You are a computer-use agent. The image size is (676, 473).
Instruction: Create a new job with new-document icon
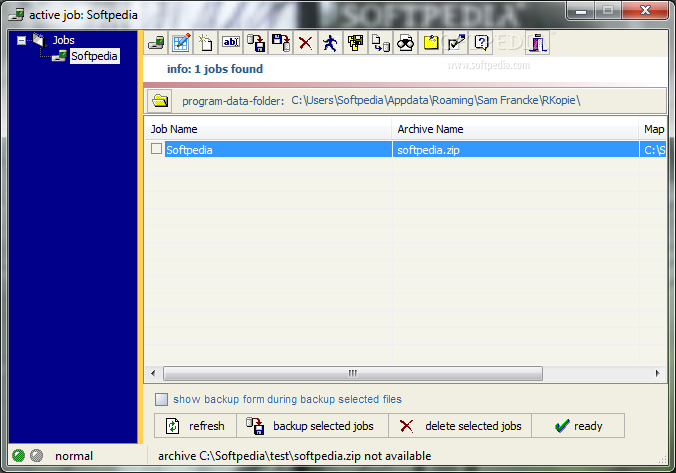[206, 43]
